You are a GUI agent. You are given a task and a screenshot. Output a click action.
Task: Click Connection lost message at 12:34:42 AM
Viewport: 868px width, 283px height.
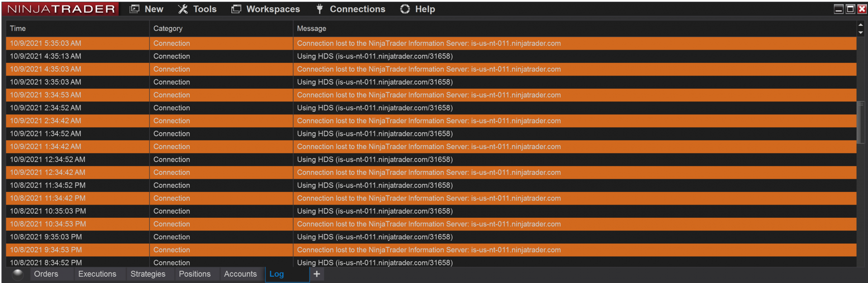pyautogui.click(x=429, y=173)
